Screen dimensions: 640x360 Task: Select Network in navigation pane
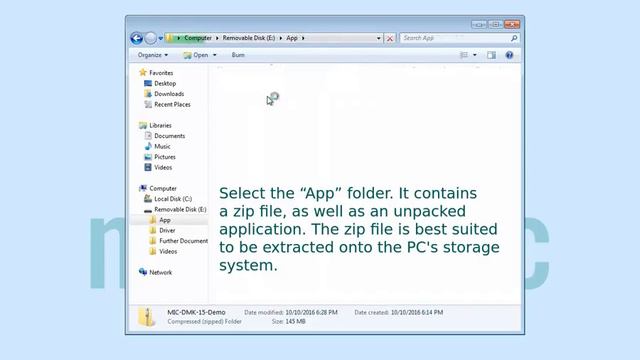160,272
